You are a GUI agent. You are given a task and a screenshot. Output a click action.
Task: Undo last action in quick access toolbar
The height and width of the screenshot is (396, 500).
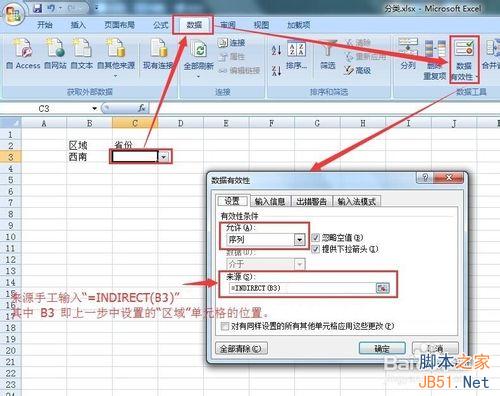pyautogui.click(x=51, y=8)
